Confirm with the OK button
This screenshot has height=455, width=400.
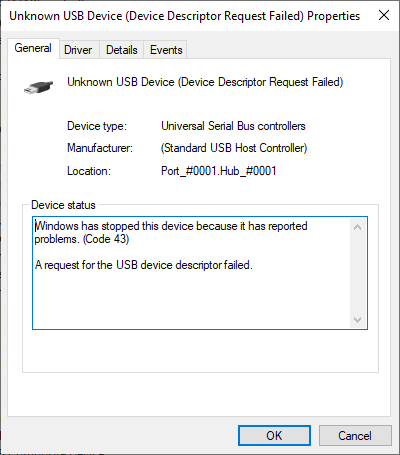[x=274, y=435]
